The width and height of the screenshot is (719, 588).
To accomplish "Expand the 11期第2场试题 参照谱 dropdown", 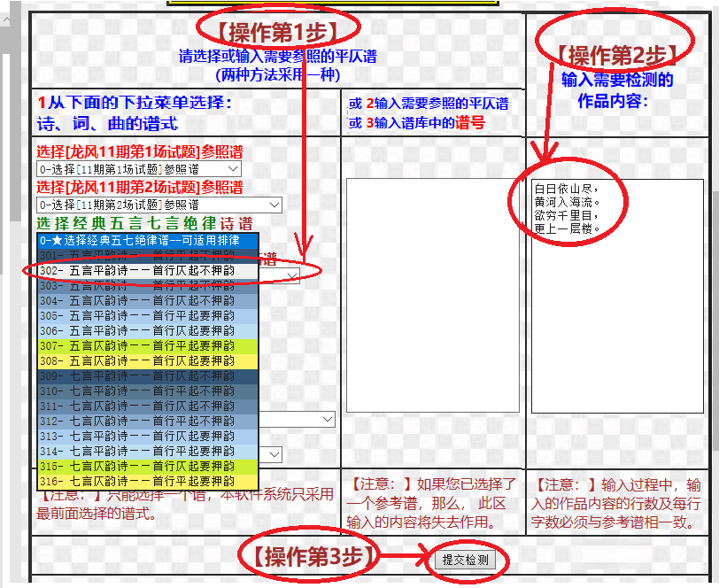I will (159, 205).
